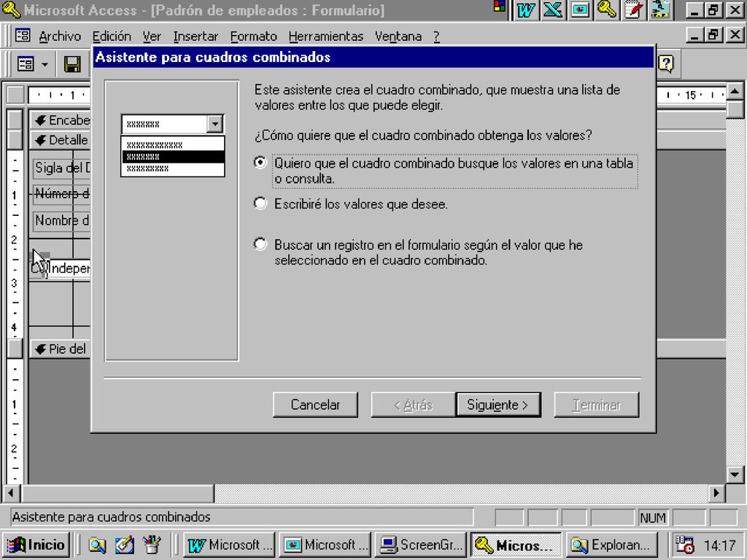Click the Independiente control in Detalle section
747x560 pixels.
[x=69, y=268]
